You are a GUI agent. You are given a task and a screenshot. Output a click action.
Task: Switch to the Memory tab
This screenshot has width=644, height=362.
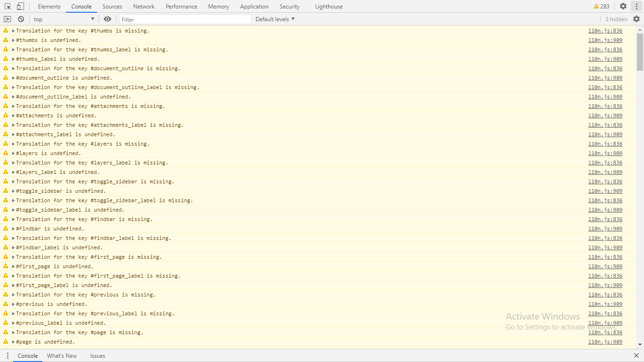pos(219,6)
